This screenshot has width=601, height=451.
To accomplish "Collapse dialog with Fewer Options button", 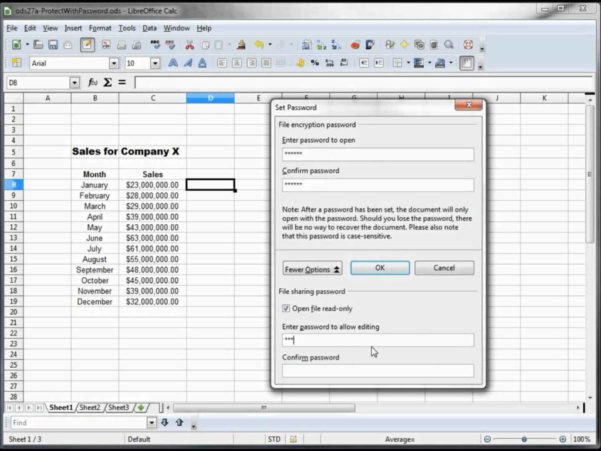I will [312, 268].
